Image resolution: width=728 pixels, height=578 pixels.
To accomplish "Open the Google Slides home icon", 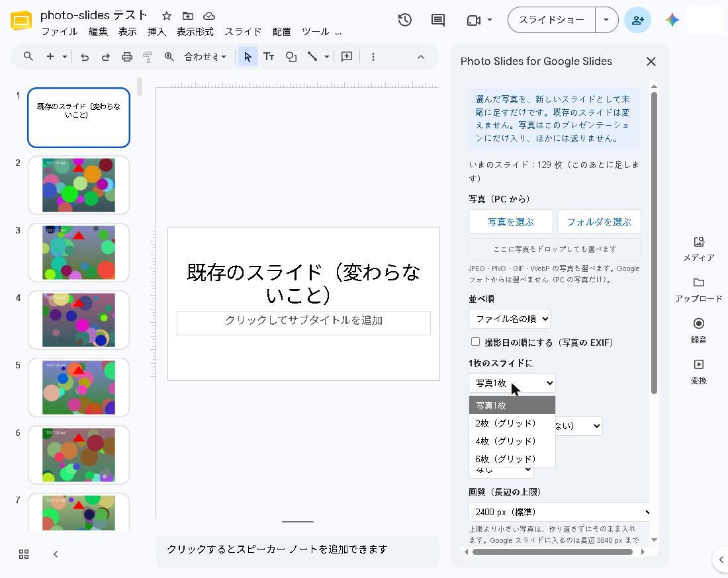I will [x=21, y=21].
